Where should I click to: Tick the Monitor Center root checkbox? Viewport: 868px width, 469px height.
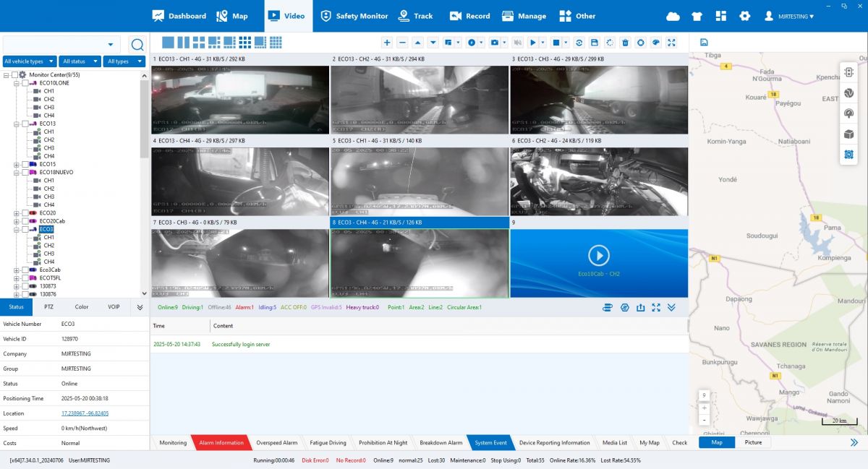coord(14,74)
